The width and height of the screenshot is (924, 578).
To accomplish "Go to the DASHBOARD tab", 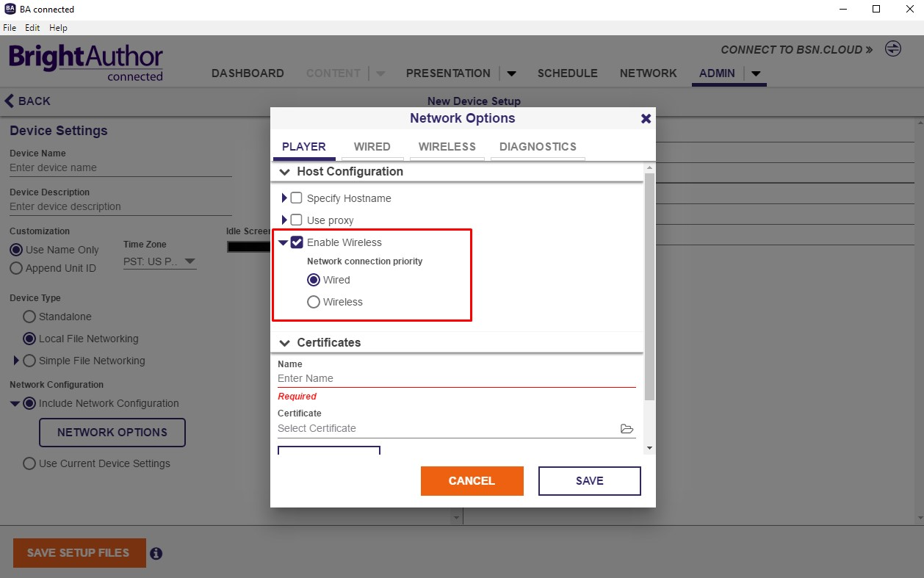I will (x=248, y=73).
